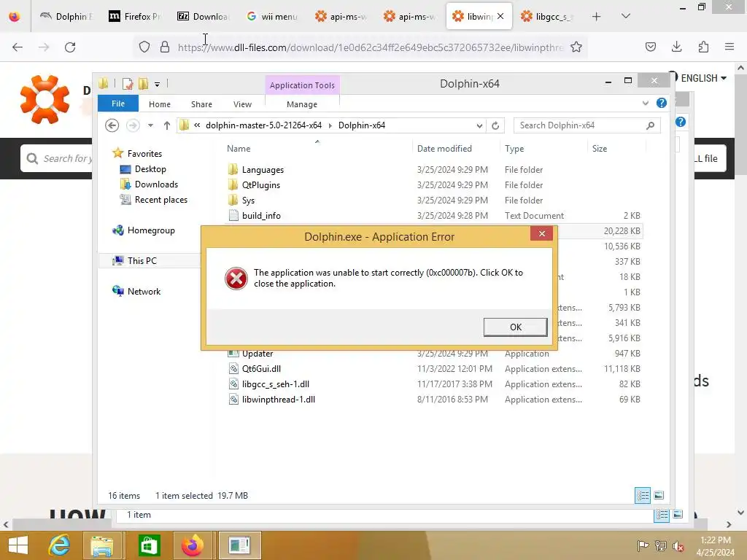The width and height of the screenshot is (747, 560).
Task: Reload the dll-files.com page
Action: point(70,47)
